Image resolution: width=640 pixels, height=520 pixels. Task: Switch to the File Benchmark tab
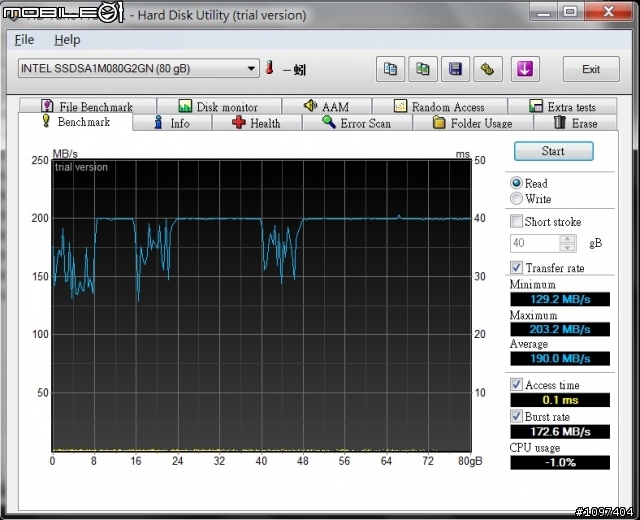coord(87,107)
